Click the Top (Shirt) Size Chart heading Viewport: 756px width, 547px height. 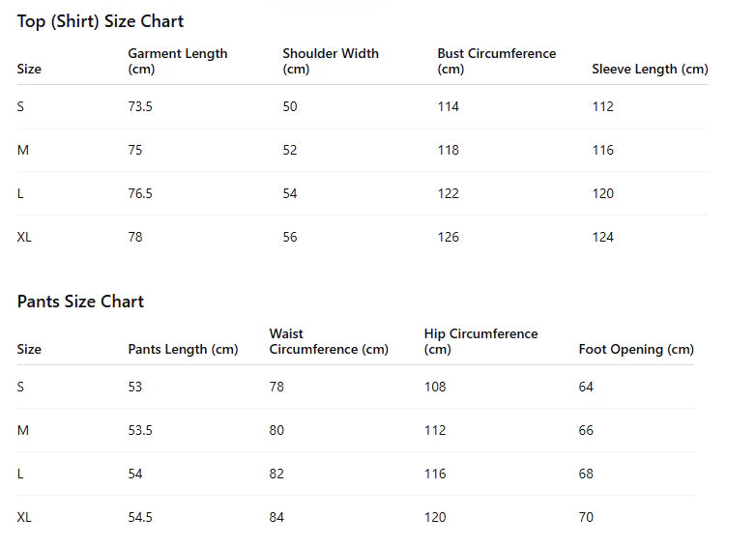tap(101, 21)
